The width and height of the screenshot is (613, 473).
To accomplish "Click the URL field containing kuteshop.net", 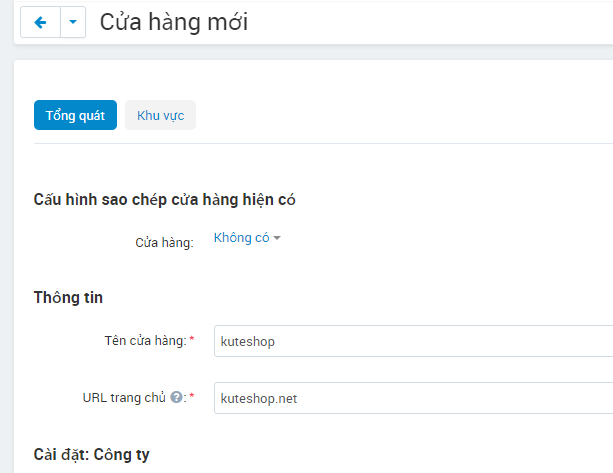I will point(412,398).
